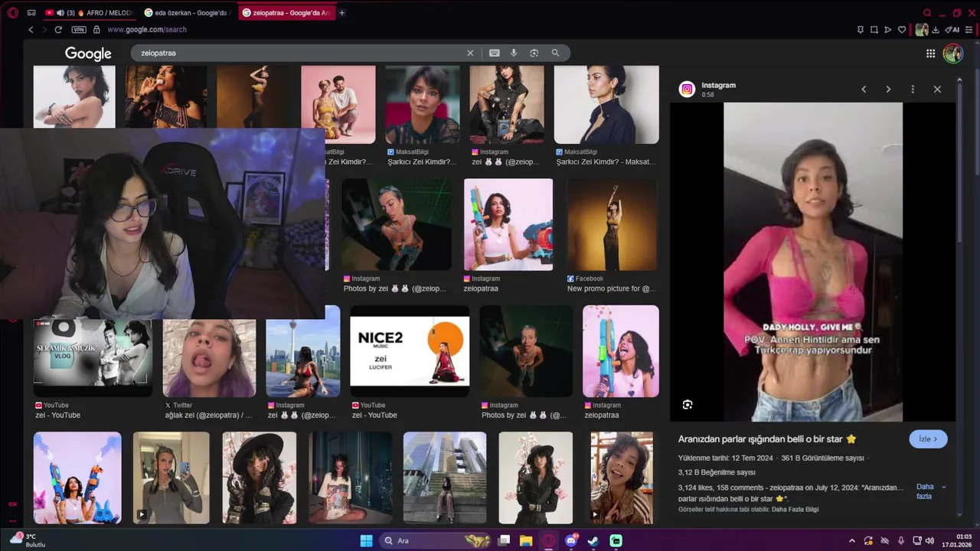Search inside the preview image with Lens
Viewport: 980px width, 551px height.
(x=688, y=405)
